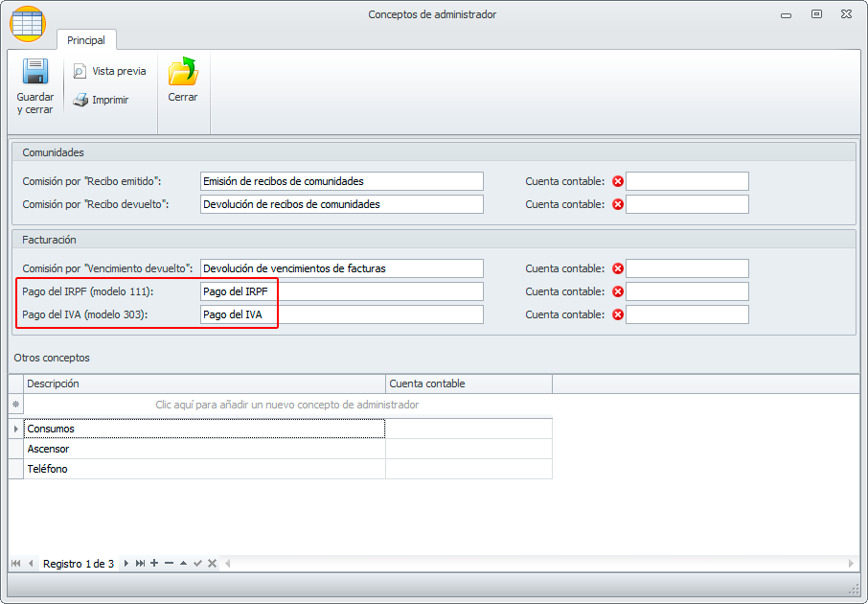Click Cuenta contable field for IRPF modelo 111
Image resolution: width=868 pixels, height=604 pixels.
pos(687,292)
